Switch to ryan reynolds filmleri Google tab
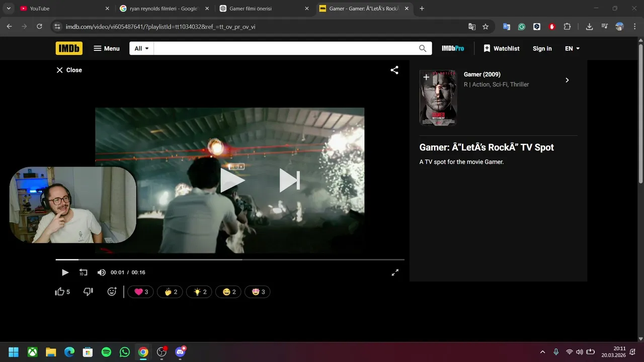Viewport: 644px width, 362px height. click(164, 9)
